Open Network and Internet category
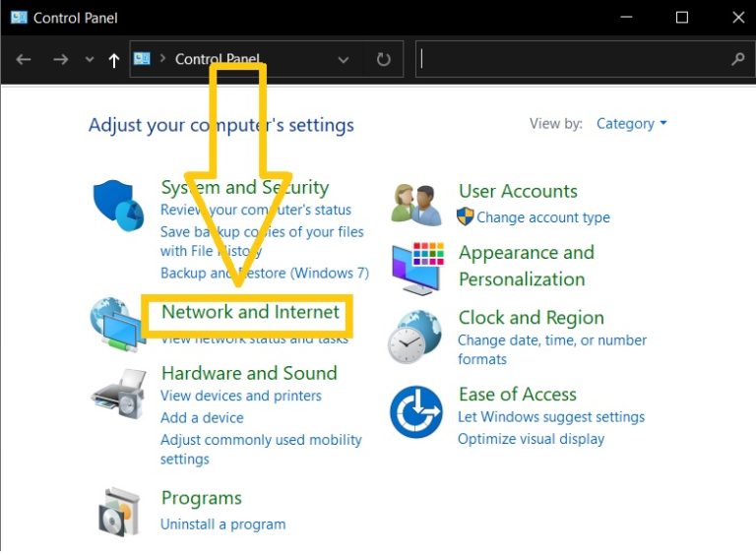The width and height of the screenshot is (756, 555). (250, 312)
